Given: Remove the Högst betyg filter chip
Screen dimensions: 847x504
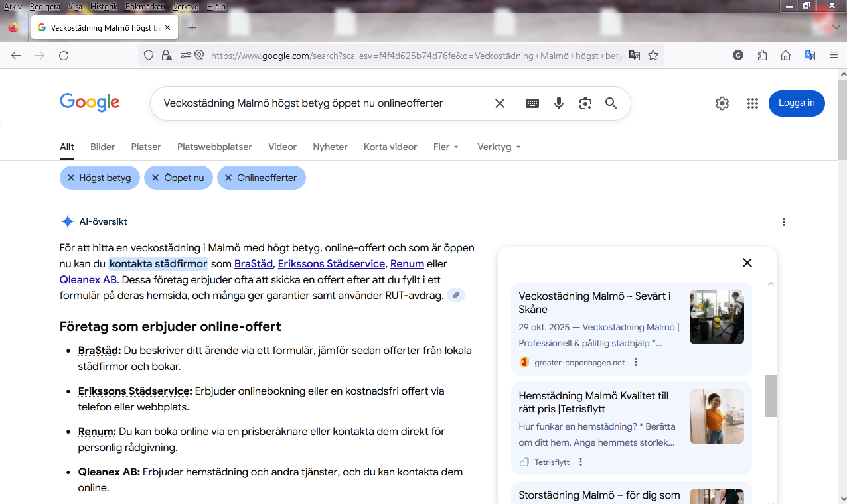Looking at the screenshot, I should pyautogui.click(x=100, y=178).
